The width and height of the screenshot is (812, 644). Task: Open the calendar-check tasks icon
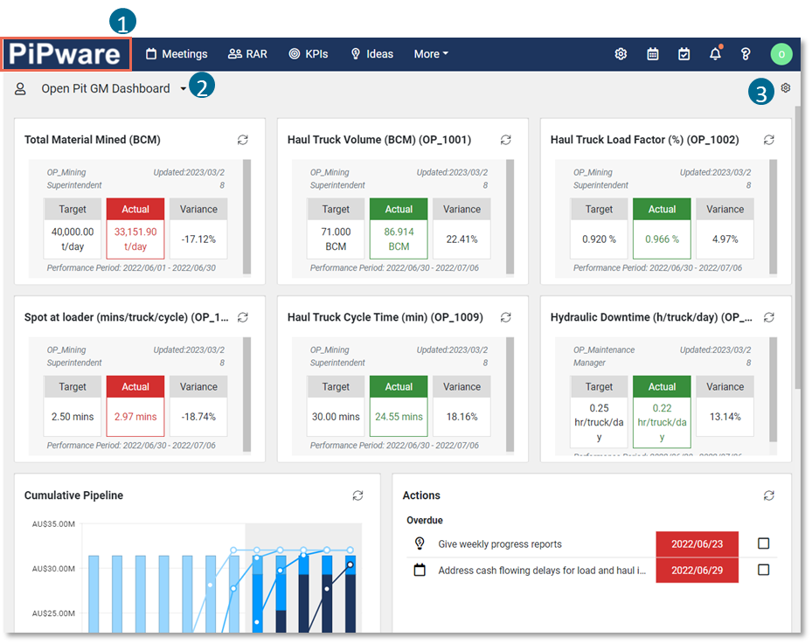[x=684, y=54]
